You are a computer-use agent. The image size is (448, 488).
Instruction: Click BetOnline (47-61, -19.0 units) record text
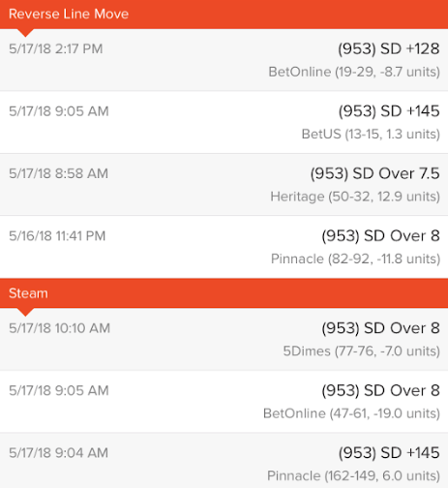coord(351,413)
